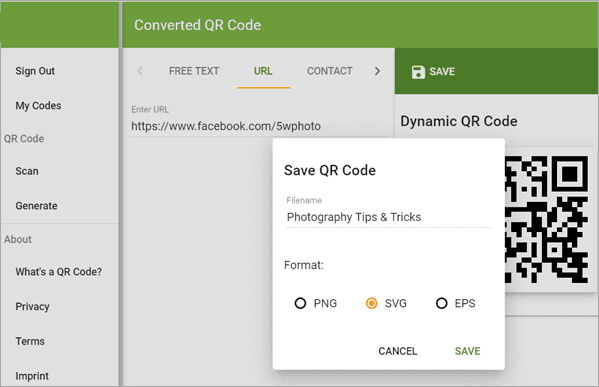Open the What's a QR Code? link
Screen dimensions: 599x387
(x=59, y=272)
